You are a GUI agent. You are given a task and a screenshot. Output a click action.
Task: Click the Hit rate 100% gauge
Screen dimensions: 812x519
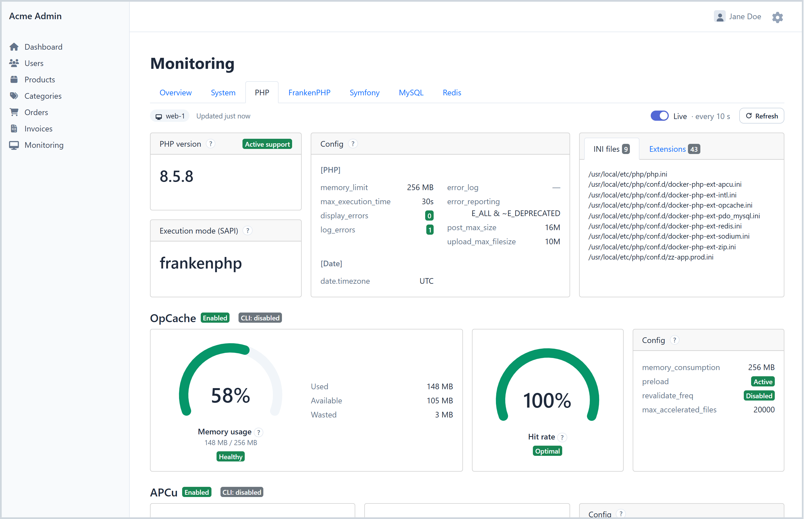[x=547, y=385]
